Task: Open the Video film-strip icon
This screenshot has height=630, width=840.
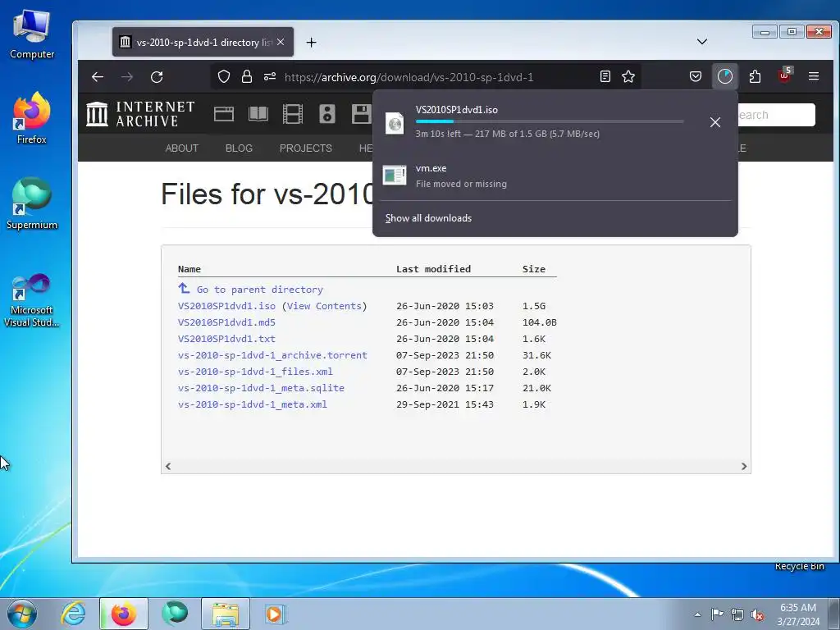Action: click(293, 114)
